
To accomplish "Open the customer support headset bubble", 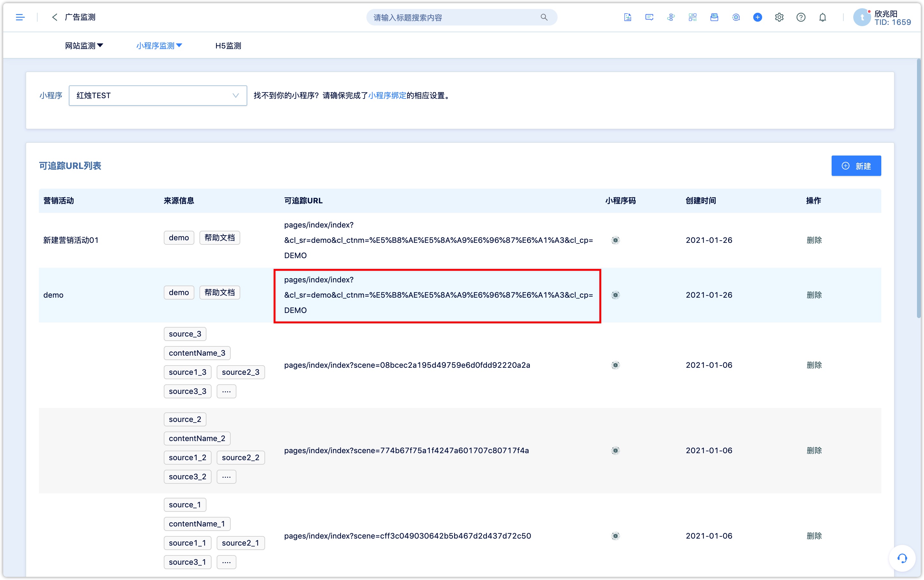I will click(x=902, y=558).
